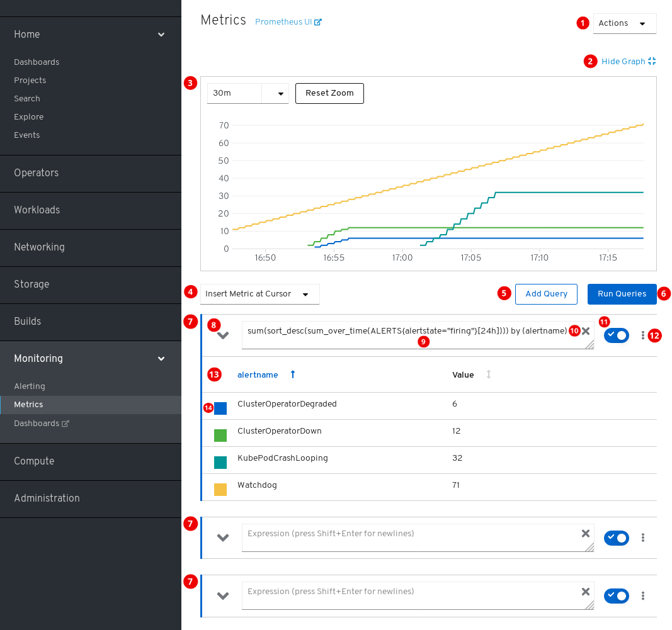Open kebab menu for the third query
Image resolution: width=672 pixels, height=630 pixels.
(642, 595)
